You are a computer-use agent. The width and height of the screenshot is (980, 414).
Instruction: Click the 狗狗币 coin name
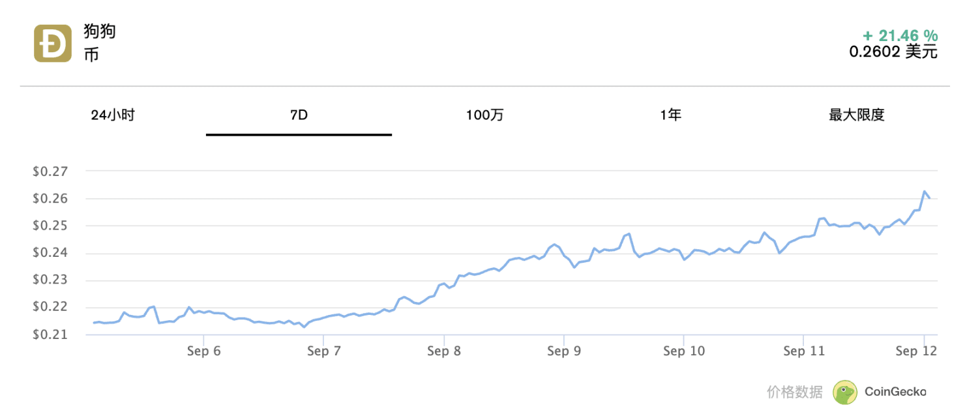[99, 43]
